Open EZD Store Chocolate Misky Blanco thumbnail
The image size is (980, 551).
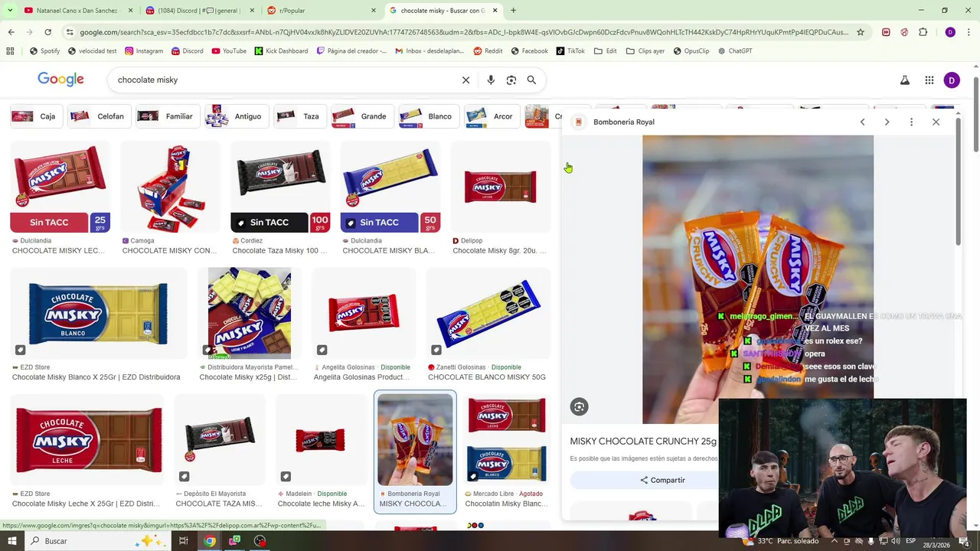click(98, 313)
